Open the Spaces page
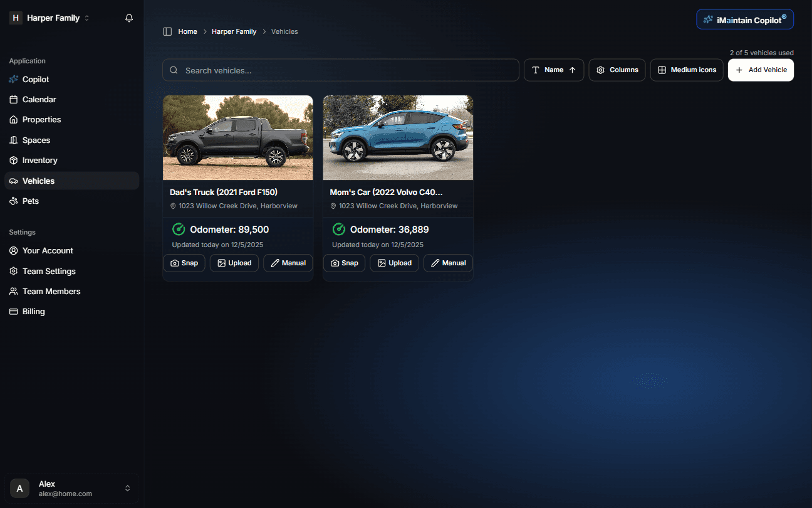 (71, 140)
